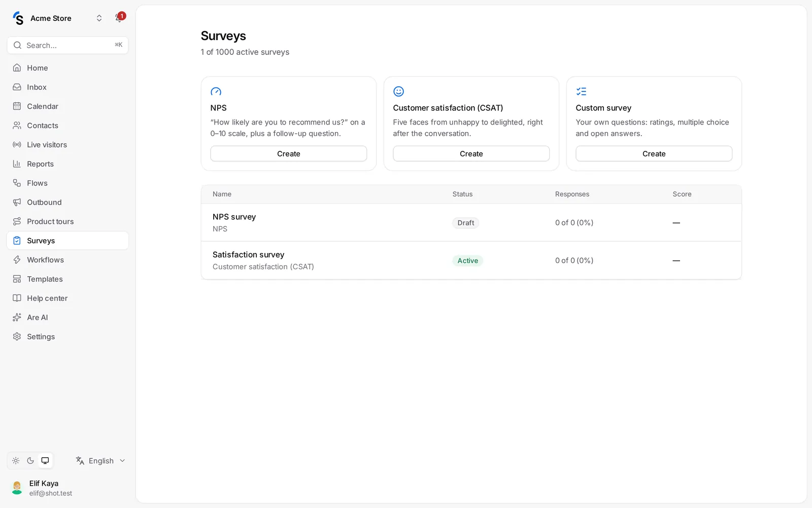Screen dimensions: 812x508
Task: Click the Draft status badge
Action: pyautogui.click(x=465, y=223)
